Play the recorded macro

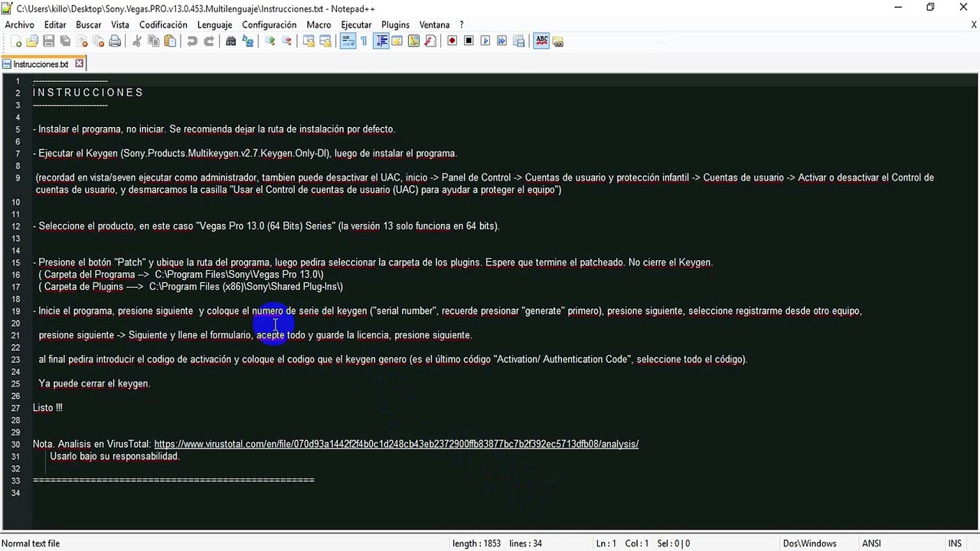pyautogui.click(x=485, y=41)
